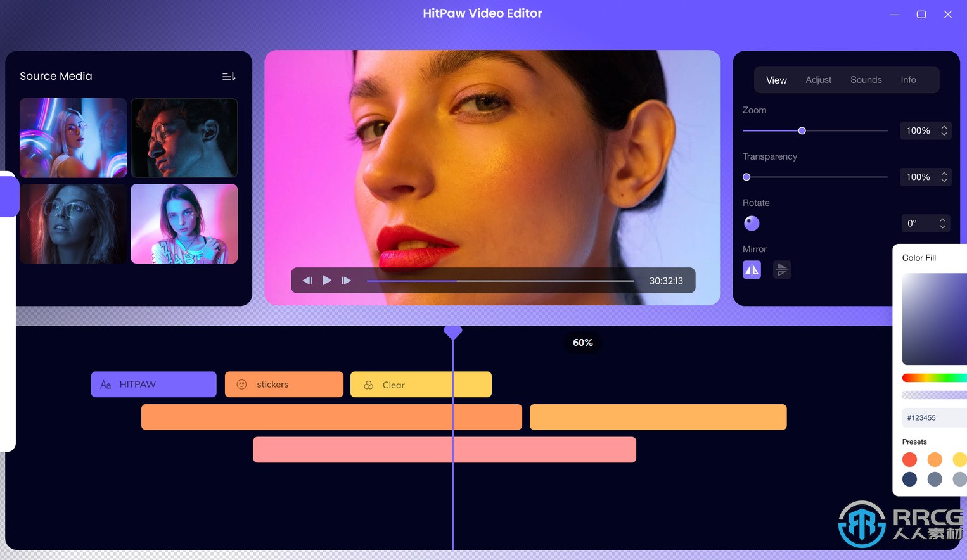
Task: Select the light orange clip on the right
Action: 658,417
